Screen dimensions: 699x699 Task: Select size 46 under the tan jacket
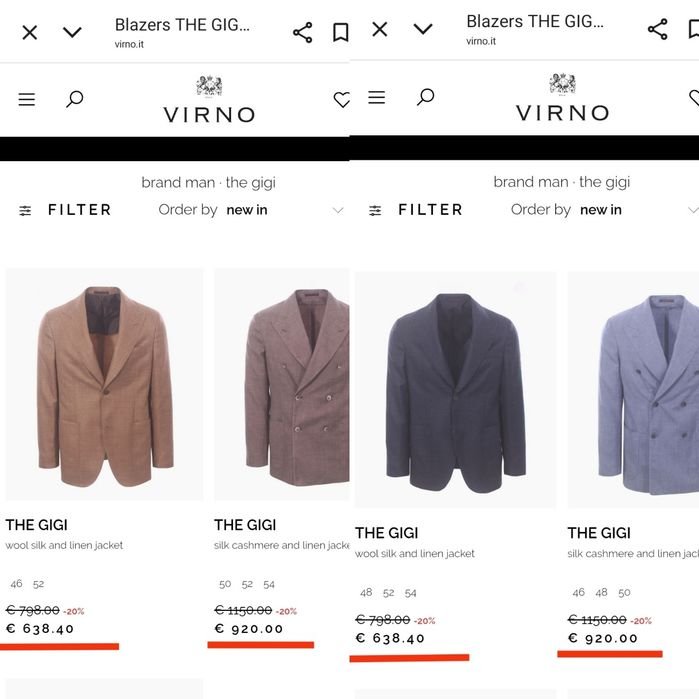pyautogui.click(x=16, y=584)
